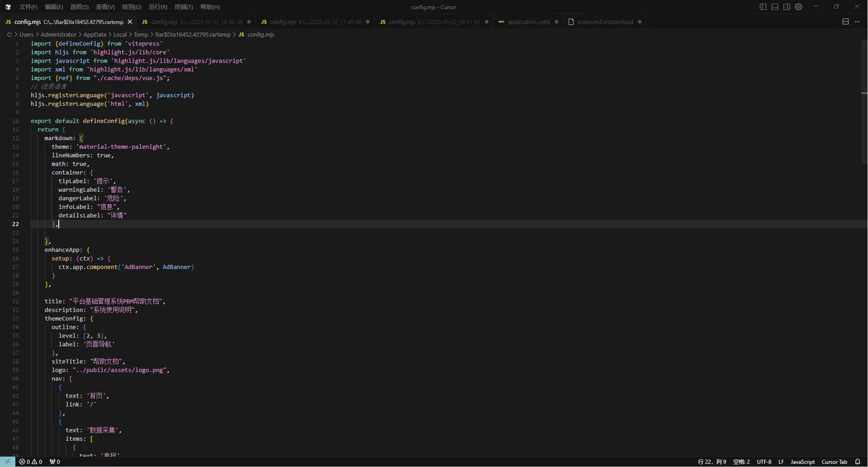Change indentation via 空格: 2
The width and height of the screenshot is (868, 467).
tap(742, 462)
